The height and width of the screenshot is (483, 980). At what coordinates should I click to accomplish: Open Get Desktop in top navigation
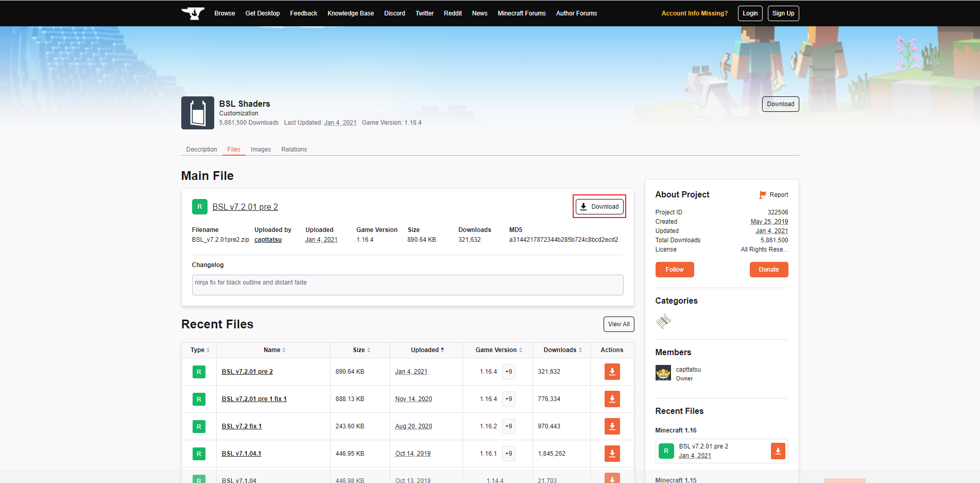(263, 13)
